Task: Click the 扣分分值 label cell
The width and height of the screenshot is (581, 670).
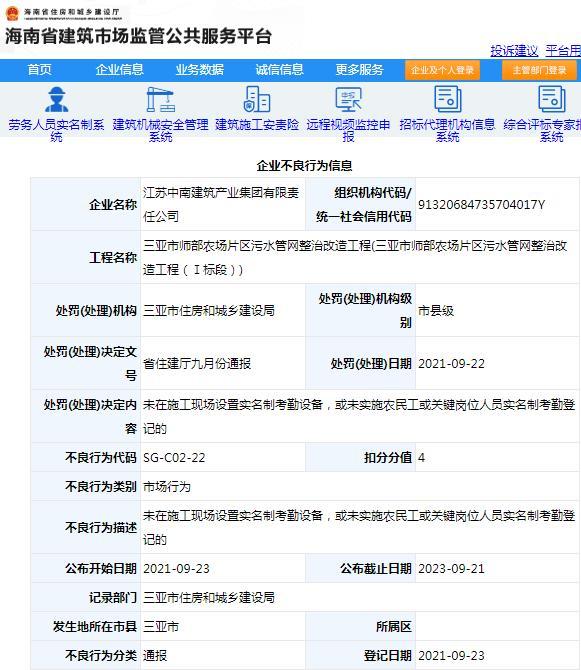Action: tap(361, 458)
